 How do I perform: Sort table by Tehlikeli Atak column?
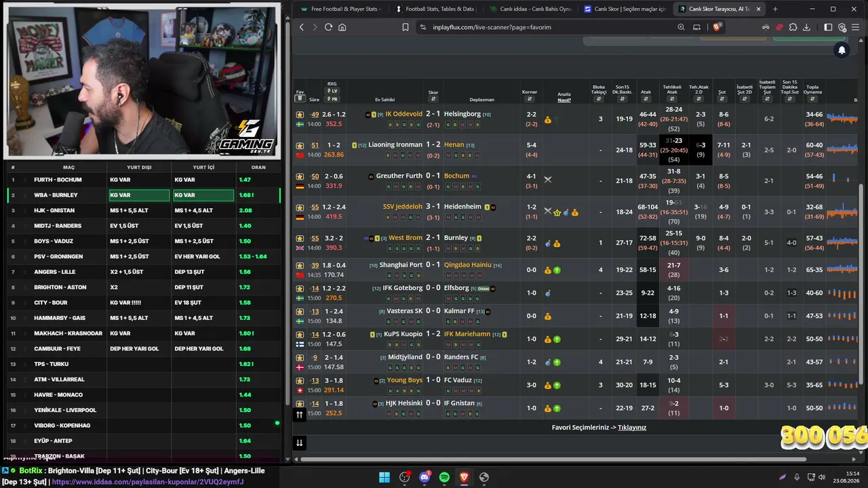672,99
